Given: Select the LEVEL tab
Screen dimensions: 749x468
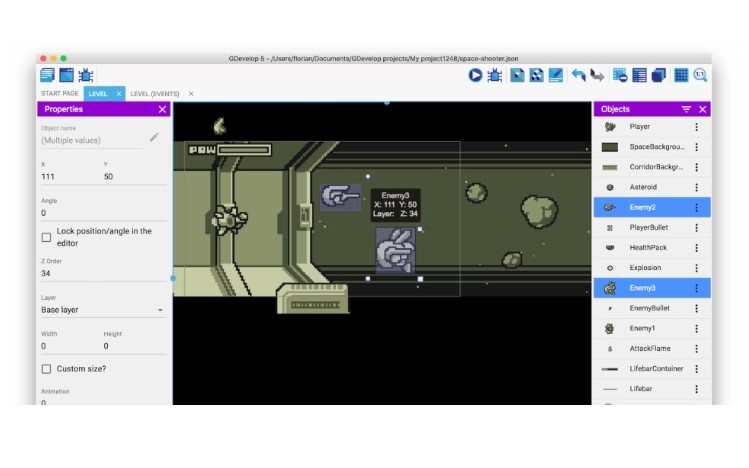Looking at the screenshot, I should [x=98, y=94].
